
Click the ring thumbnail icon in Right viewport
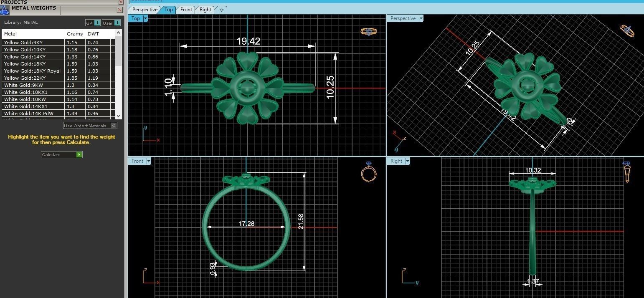click(x=626, y=172)
